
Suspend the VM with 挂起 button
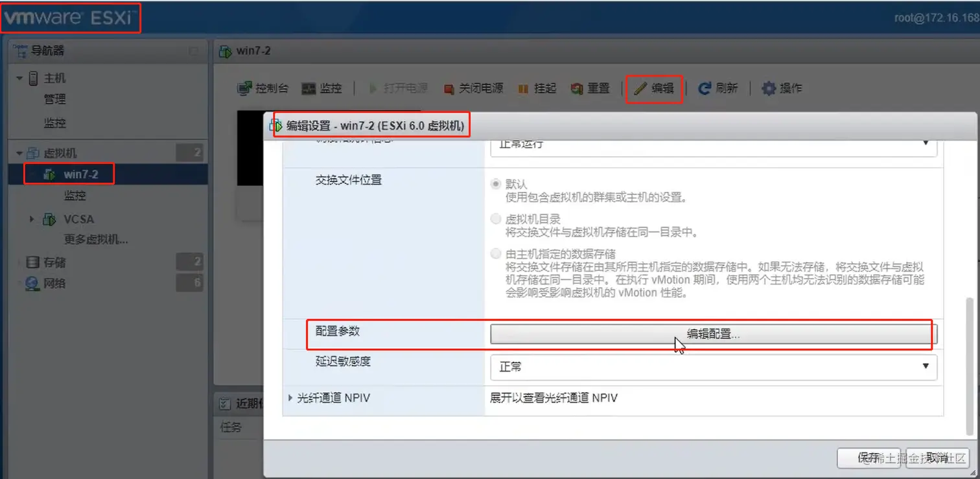pos(537,88)
